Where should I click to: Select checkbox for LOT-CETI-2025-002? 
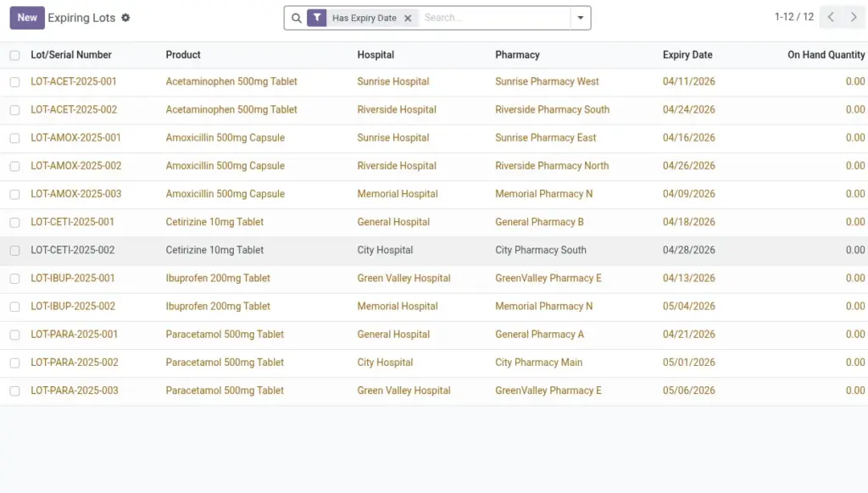pos(15,251)
